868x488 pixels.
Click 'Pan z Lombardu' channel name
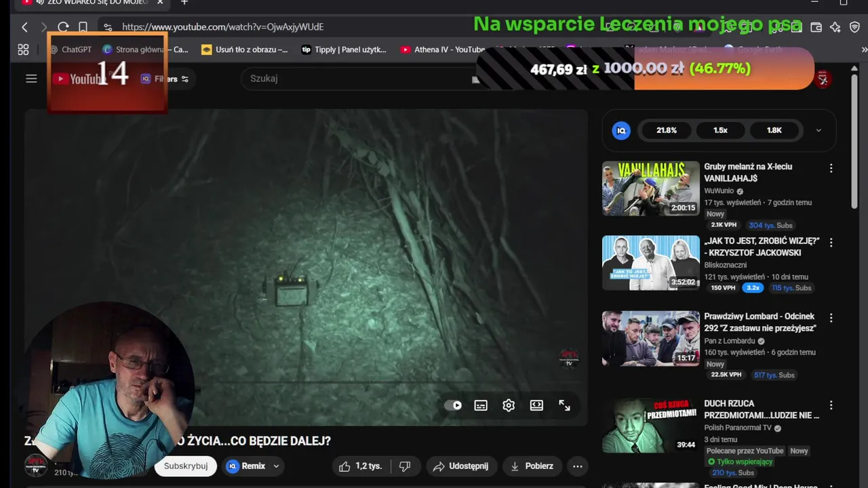click(730, 341)
